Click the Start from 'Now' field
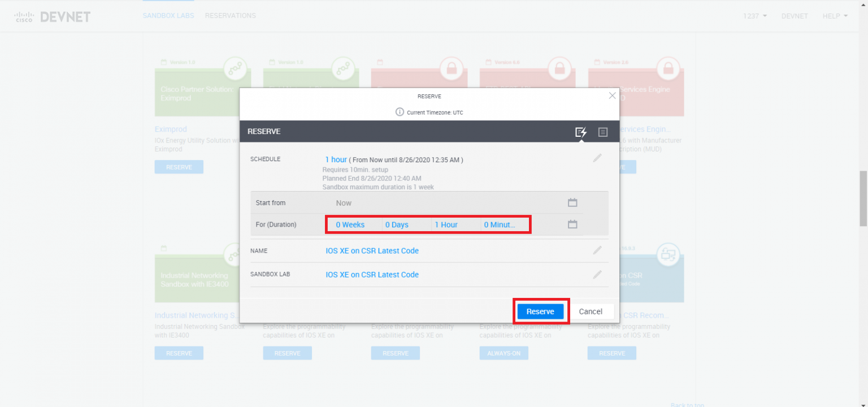868x407 pixels. pos(344,203)
